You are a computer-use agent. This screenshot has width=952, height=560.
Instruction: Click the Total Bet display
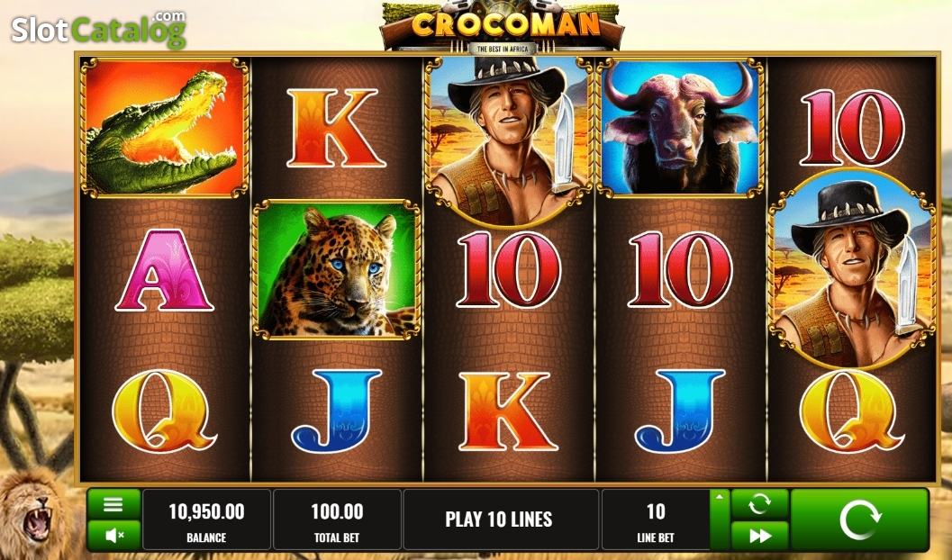(x=337, y=520)
